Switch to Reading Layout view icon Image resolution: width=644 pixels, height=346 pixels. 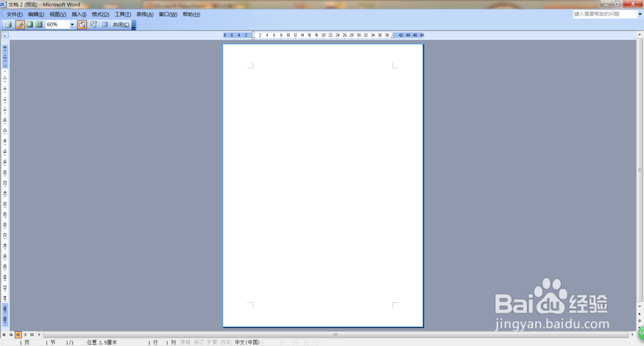click(x=32, y=335)
